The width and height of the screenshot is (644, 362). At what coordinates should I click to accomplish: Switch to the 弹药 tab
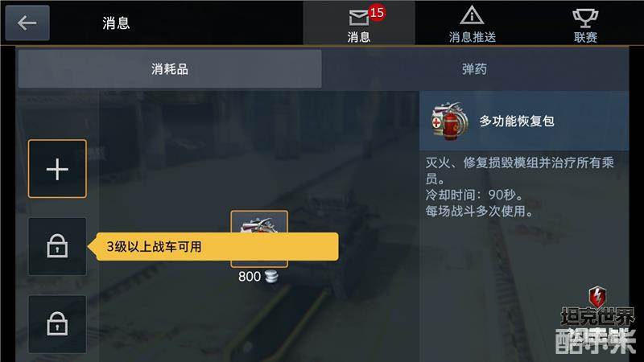[475, 69]
